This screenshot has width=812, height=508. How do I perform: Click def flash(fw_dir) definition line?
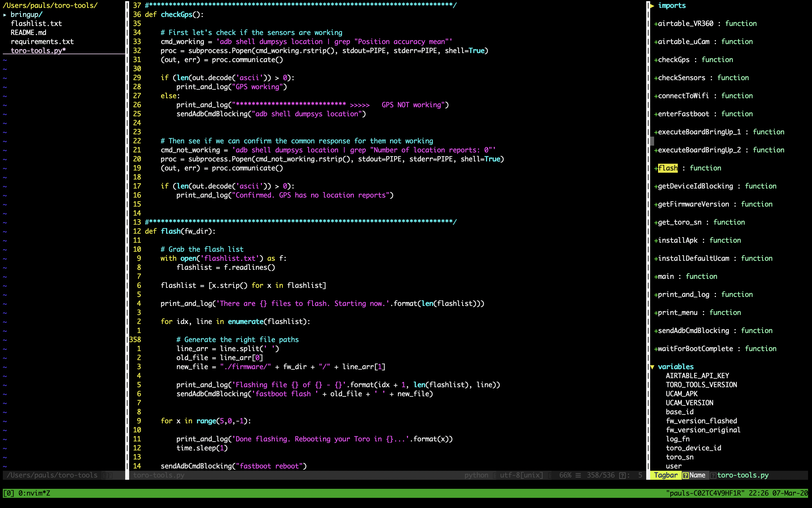tap(180, 231)
